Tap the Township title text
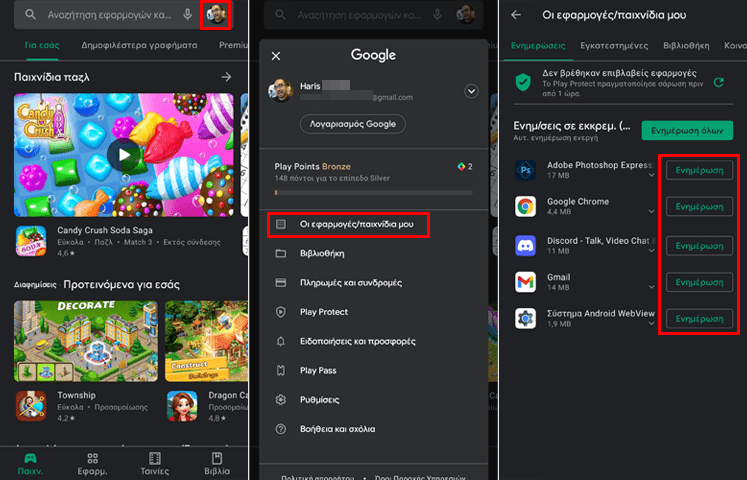 (76, 395)
